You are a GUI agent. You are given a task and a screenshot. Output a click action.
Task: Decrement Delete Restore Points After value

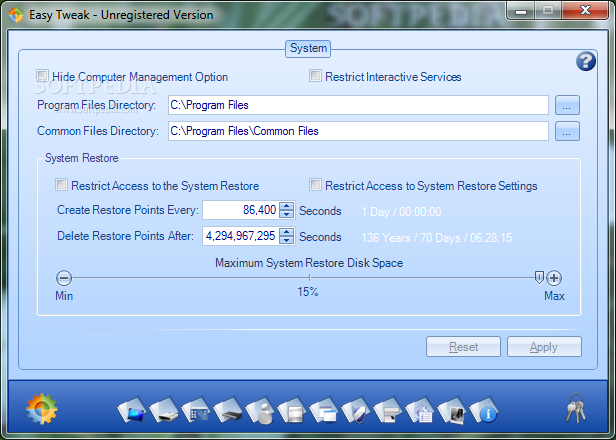287,240
